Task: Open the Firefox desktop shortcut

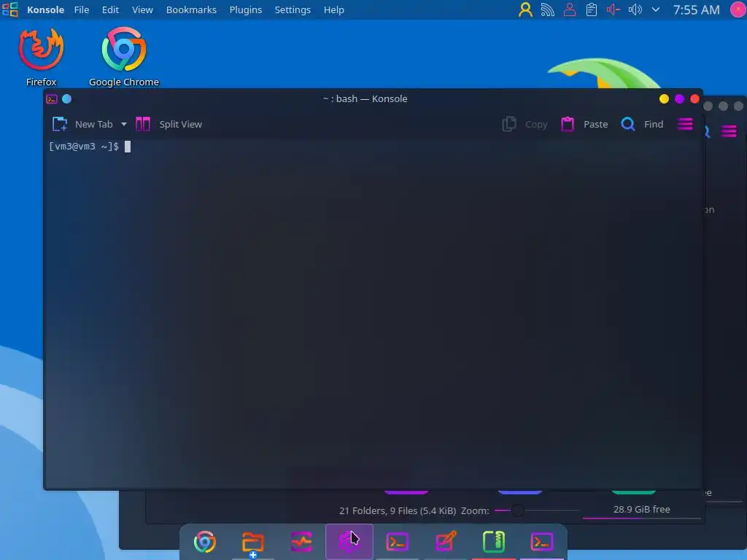Action: [42, 57]
